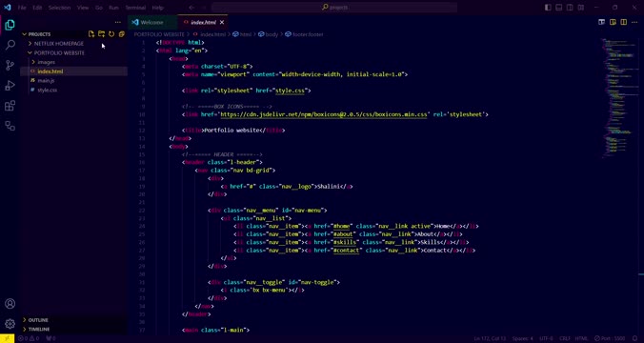Refresh the Projects explorer
The height and width of the screenshot is (343, 644).
coord(111,34)
